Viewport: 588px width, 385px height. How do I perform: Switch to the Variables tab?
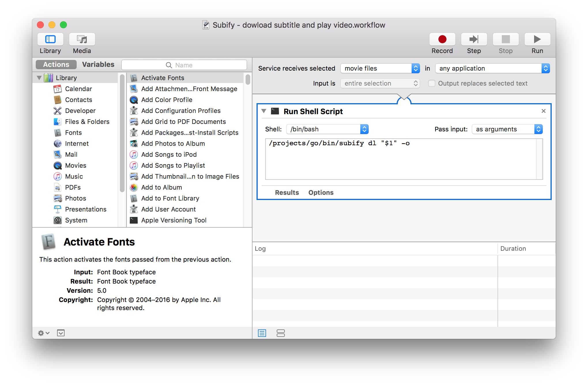98,65
